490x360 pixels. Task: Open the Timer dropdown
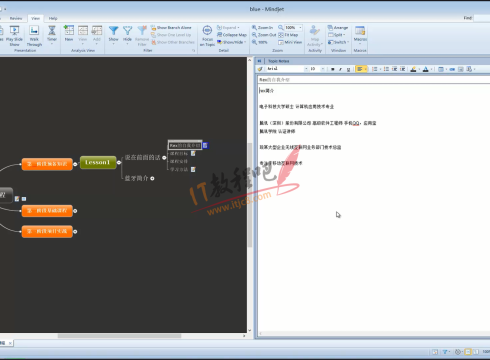52,35
